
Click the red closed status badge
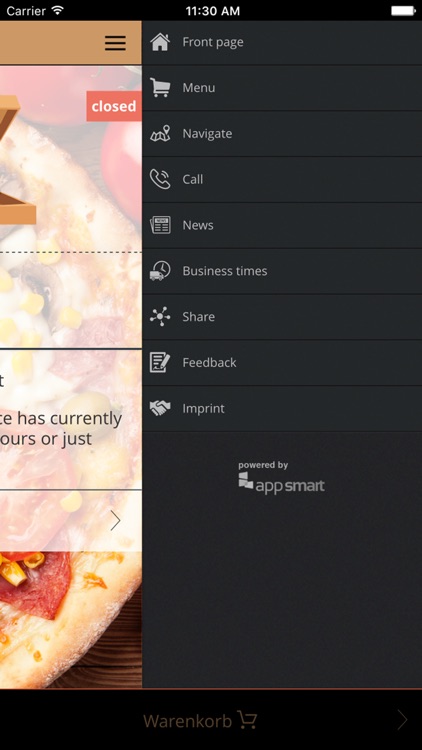pyautogui.click(x=114, y=106)
